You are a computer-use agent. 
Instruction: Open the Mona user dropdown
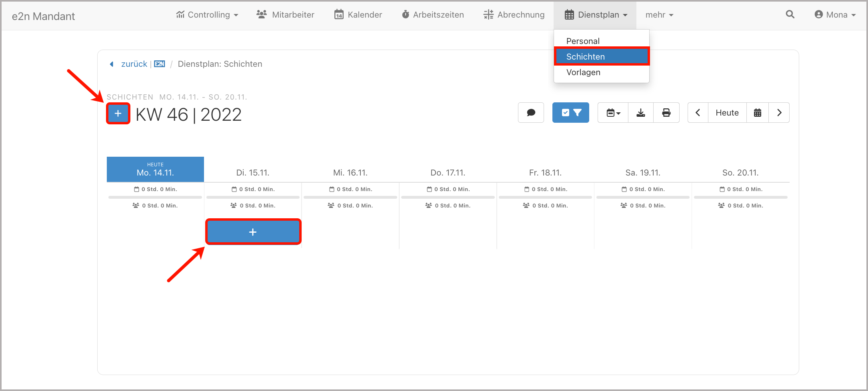coord(835,15)
